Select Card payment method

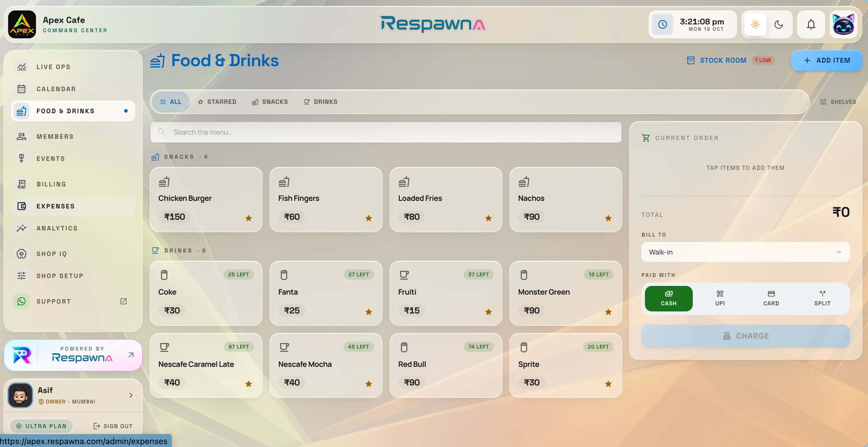[771, 298]
